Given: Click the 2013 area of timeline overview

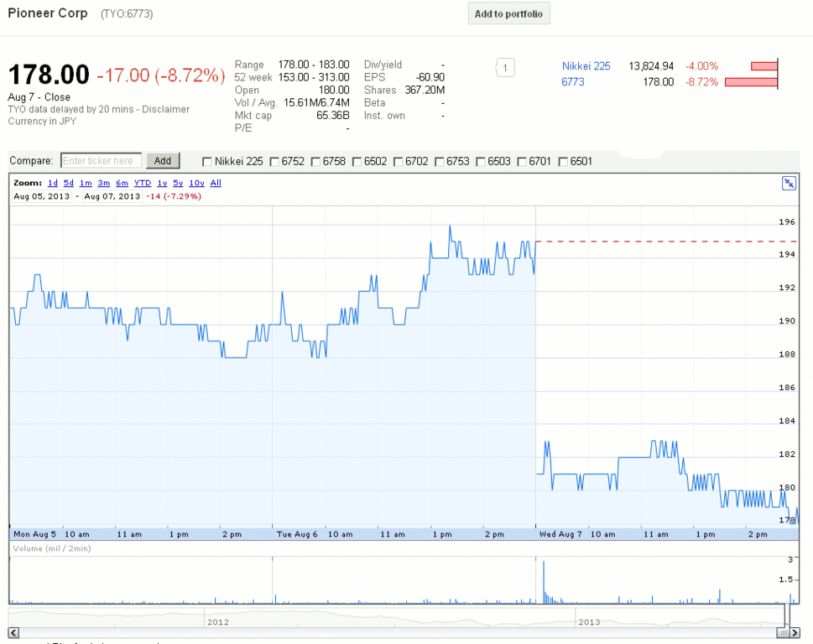Looking at the screenshot, I should (x=590, y=621).
